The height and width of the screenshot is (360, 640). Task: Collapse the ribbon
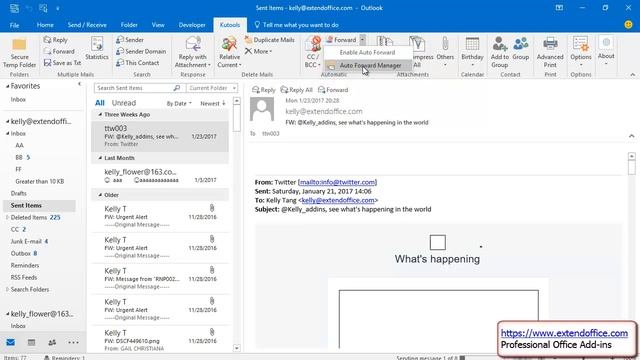(632, 75)
